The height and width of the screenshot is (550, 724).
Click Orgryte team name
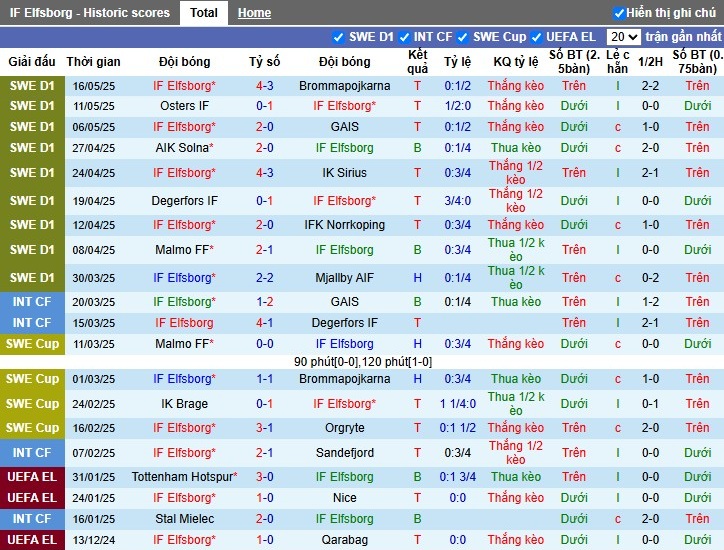point(344,428)
